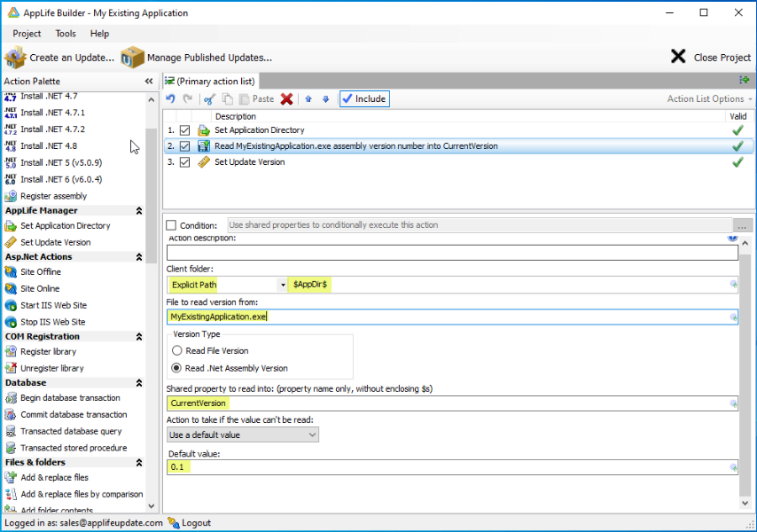757x532 pixels.
Task: Select Transacted stored procedure action
Action: pyautogui.click(x=66, y=448)
